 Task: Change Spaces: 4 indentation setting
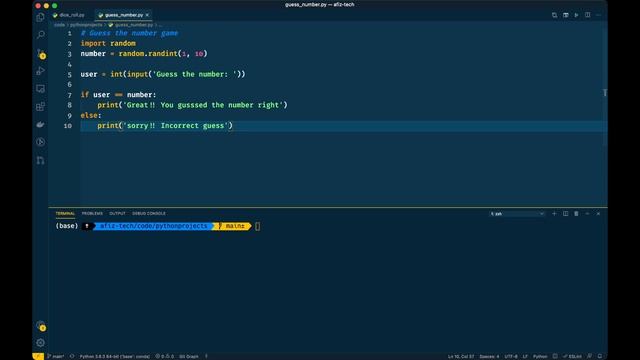pyautogui.click(x=489, y=356)
